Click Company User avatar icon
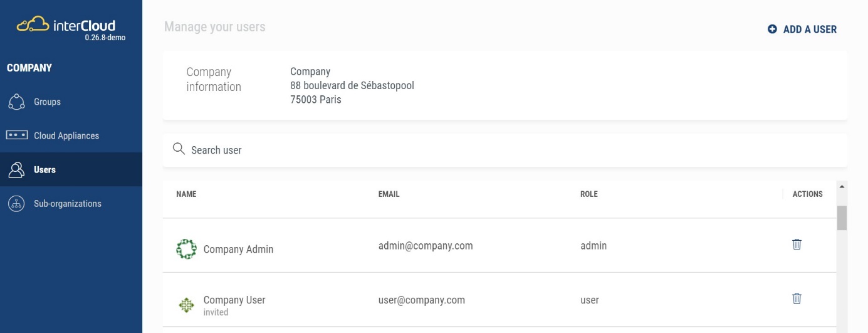The image size is (868, 333). (x=186, y=305)
